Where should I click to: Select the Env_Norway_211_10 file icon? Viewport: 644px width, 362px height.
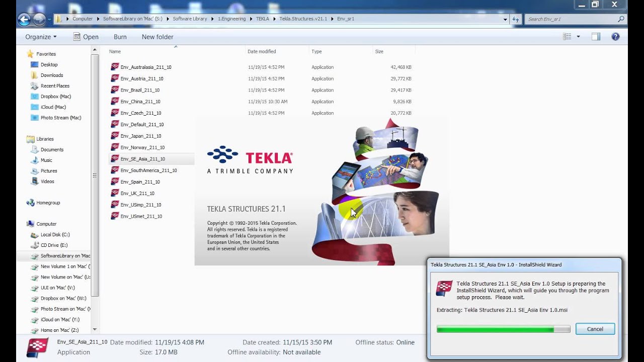tap(115, 147)
